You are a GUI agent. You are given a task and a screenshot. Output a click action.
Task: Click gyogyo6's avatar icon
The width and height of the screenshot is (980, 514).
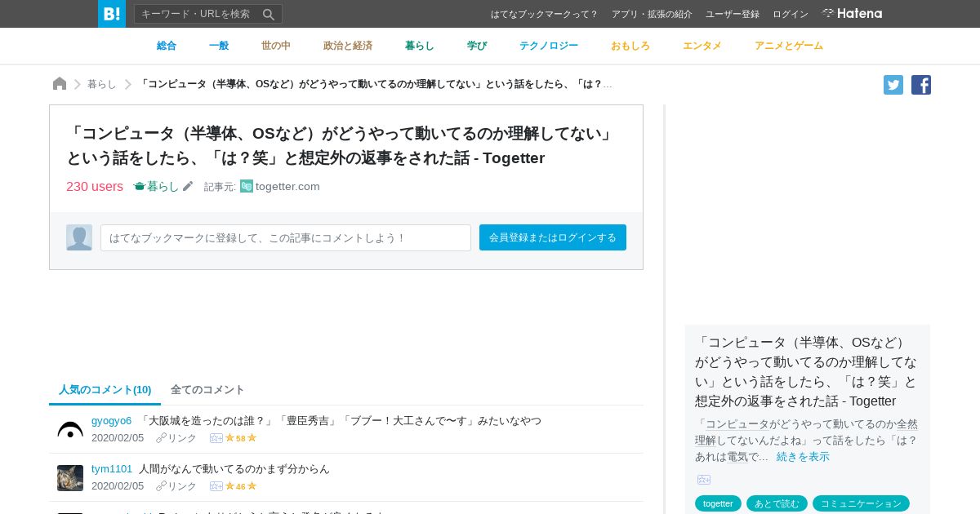(x=70, y=430)
